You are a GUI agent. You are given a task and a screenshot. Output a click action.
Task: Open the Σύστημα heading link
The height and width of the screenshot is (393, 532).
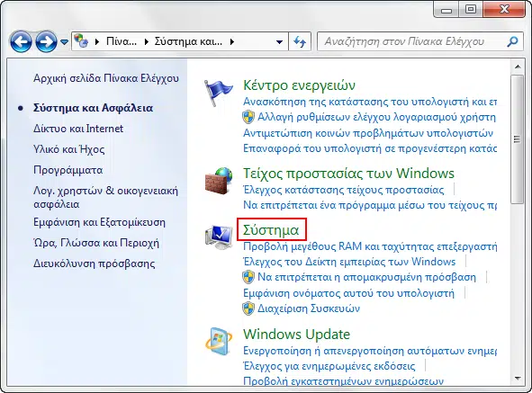click(x=271, y=230)
